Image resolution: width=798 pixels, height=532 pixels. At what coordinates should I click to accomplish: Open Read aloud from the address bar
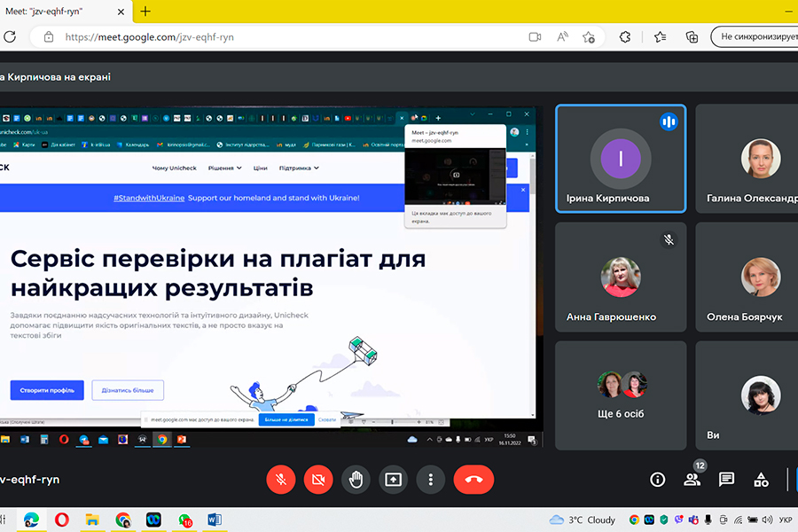click(562, 36)
